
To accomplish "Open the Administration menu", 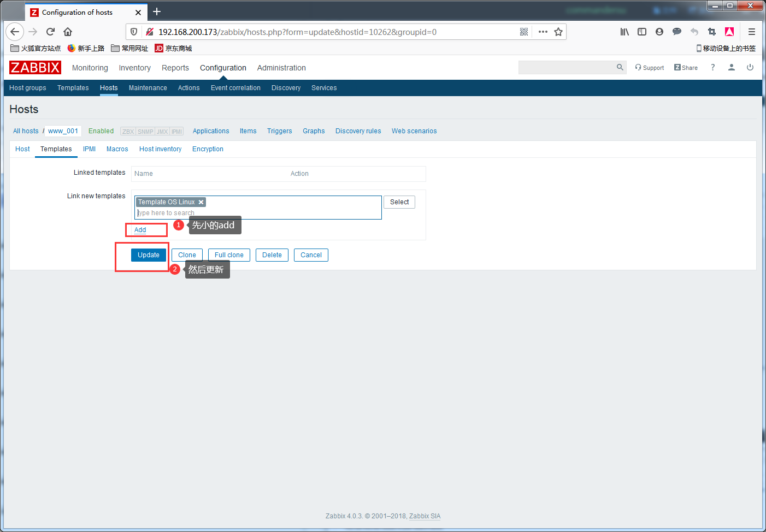I will 281,68.
